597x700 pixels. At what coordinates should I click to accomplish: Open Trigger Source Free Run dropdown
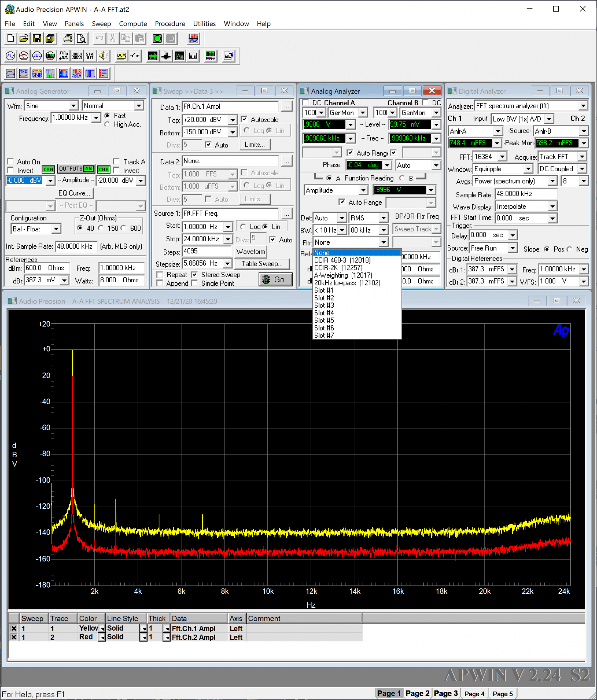[x=512, y=248]
